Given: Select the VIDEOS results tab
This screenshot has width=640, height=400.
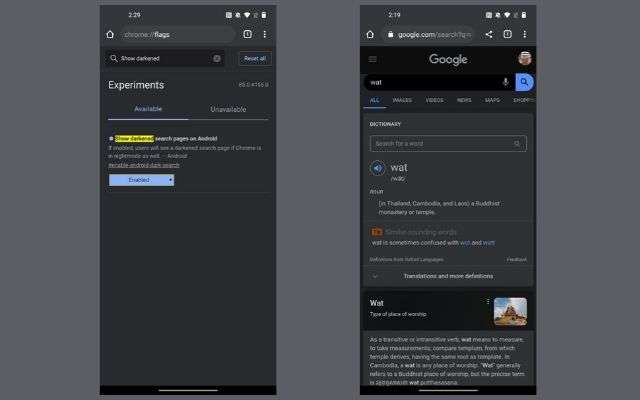Looking at the screenshot, I should point(434,100).
